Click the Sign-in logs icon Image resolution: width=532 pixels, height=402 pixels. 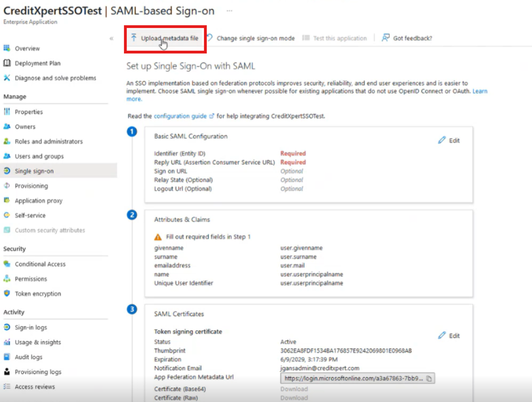click(7, 327)
